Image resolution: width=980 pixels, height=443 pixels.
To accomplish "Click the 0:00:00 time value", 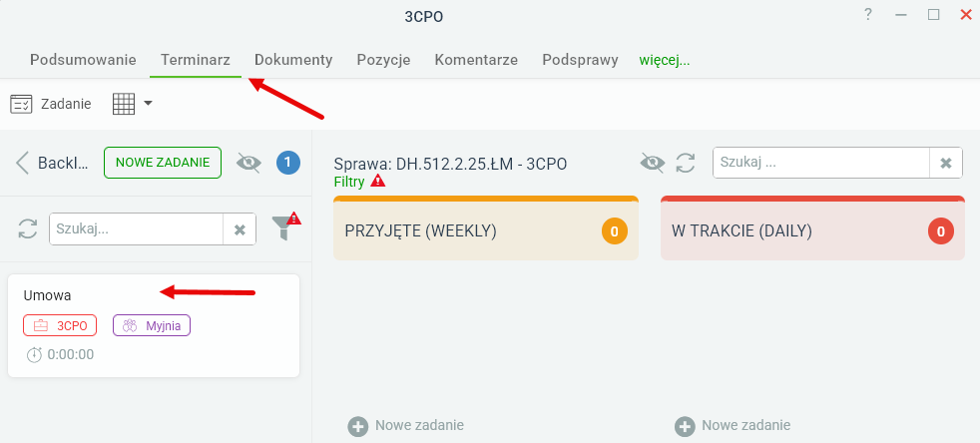I will pyautogui.click(x=71, y=355).
